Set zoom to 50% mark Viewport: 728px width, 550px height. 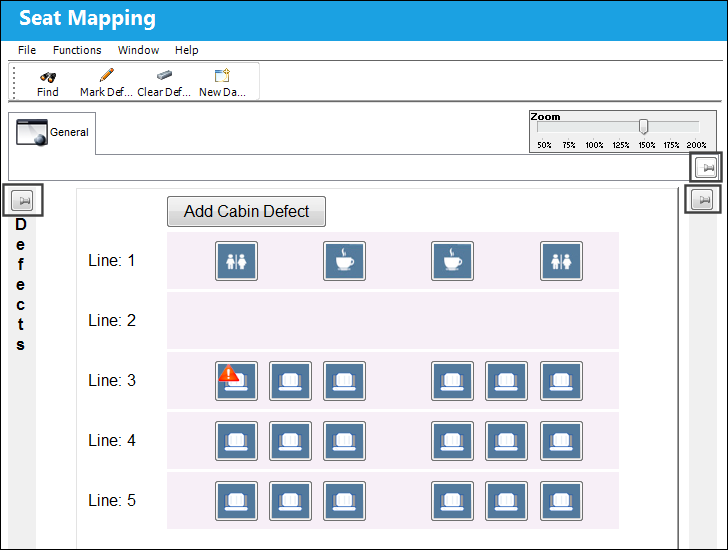544,145
